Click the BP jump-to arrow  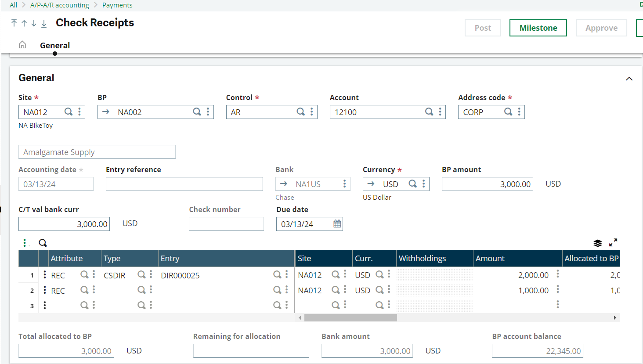[105, 112]
